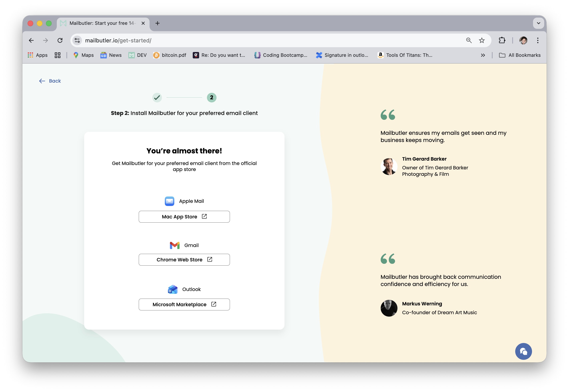569x392 pixels.
Task: Click the 'Outlook' label
Action: coord(192,289)
